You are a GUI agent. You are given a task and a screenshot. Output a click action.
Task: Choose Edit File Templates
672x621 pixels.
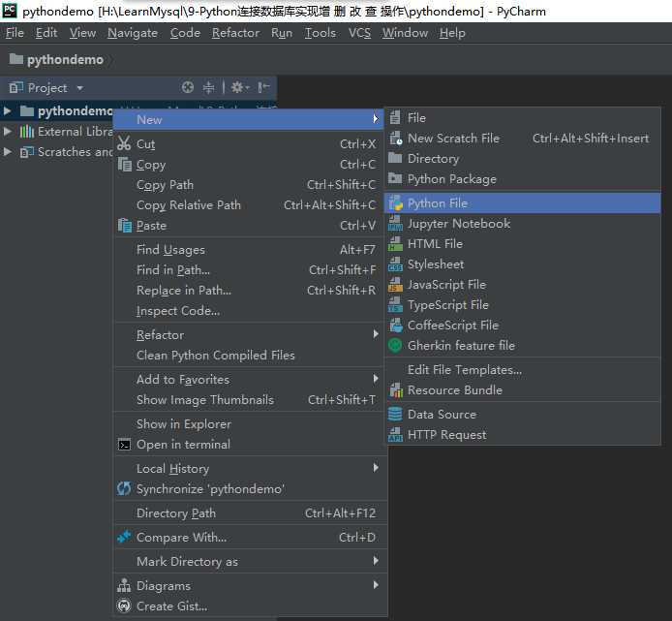click(523, 370)
